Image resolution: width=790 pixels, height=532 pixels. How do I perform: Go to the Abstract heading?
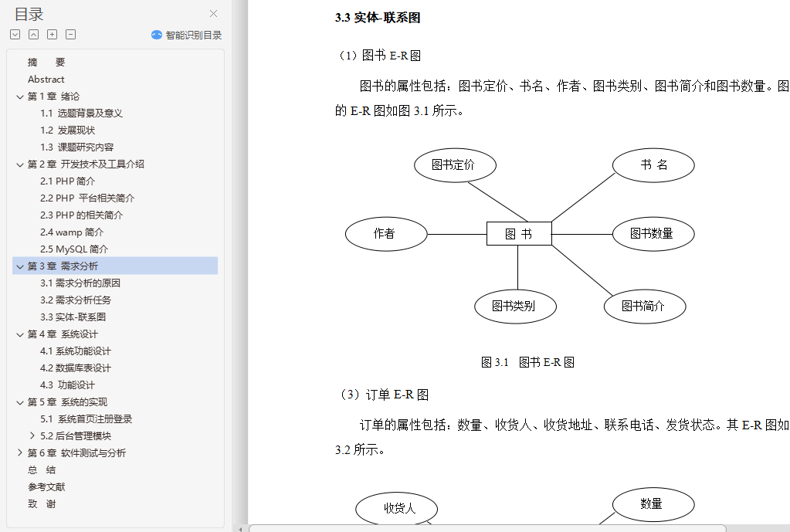46,80
